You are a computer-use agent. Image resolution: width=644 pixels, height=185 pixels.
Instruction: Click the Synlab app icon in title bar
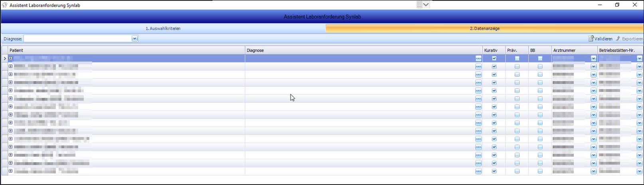tap(5, 5)
